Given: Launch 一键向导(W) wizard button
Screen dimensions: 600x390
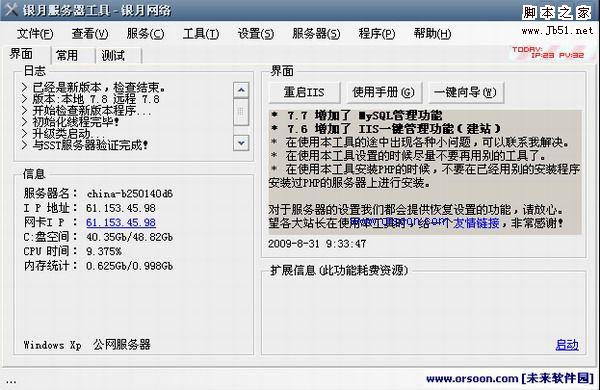Looking at the screenshot, I should [466, 92].
